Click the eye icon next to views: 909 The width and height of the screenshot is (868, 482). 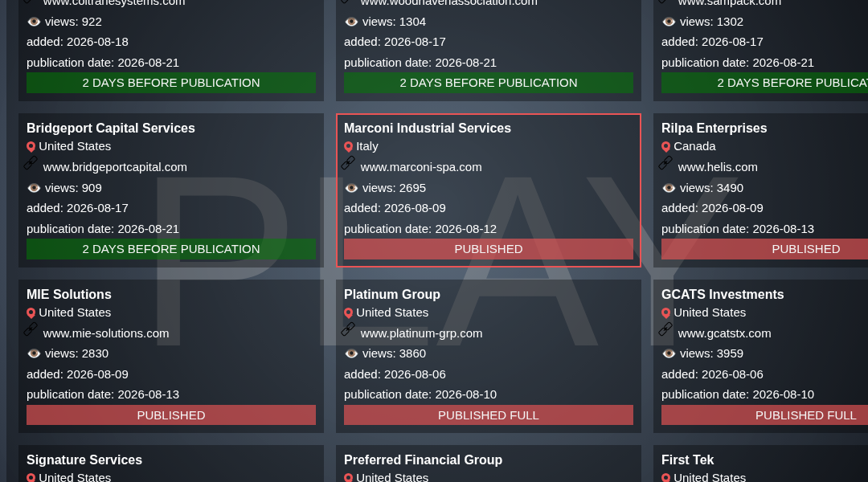tap(34, 188)
